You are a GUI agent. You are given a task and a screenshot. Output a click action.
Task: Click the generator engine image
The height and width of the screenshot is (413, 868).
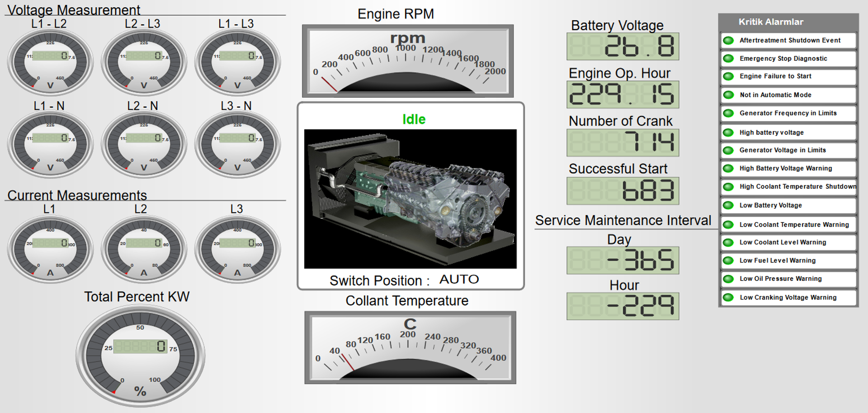(x=410, y=199)
